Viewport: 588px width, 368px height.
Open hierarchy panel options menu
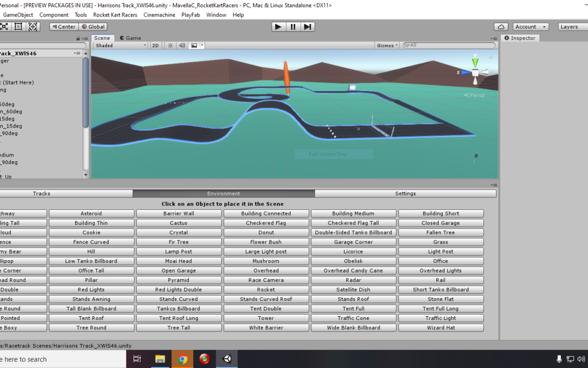[85, 38]
